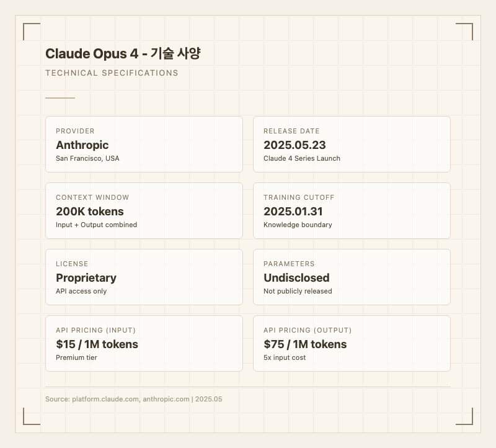This screenshot has width=496, height=448.
Task: Click the "Technical Specifications" subtitle
Action: click(x=112, y=73)
